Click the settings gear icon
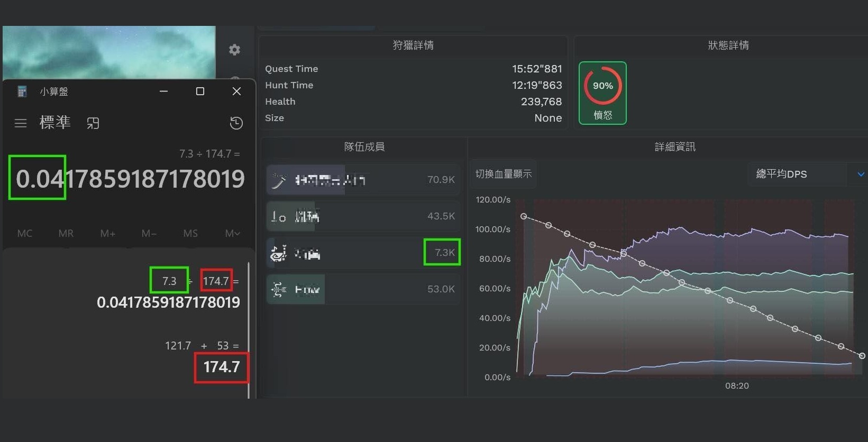868x442 pixels. [234, 50]
